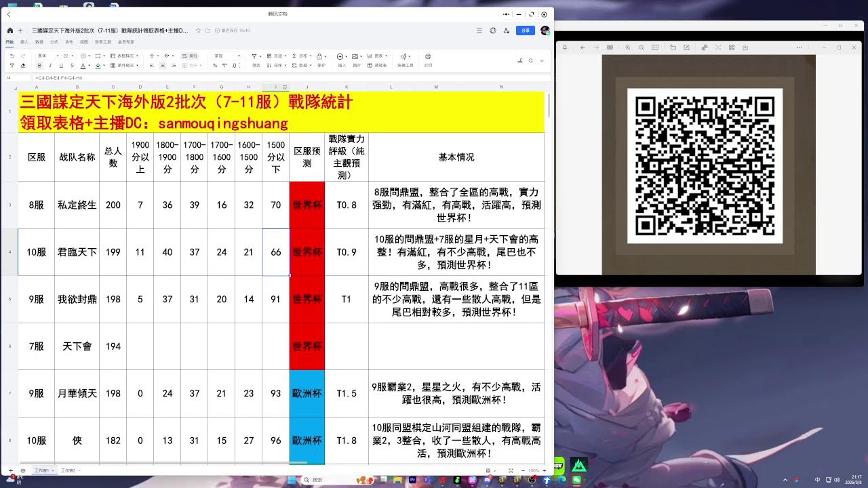Undo the last action
The height and width of the screenshot is (488, 868).
(x=12, y=56)
